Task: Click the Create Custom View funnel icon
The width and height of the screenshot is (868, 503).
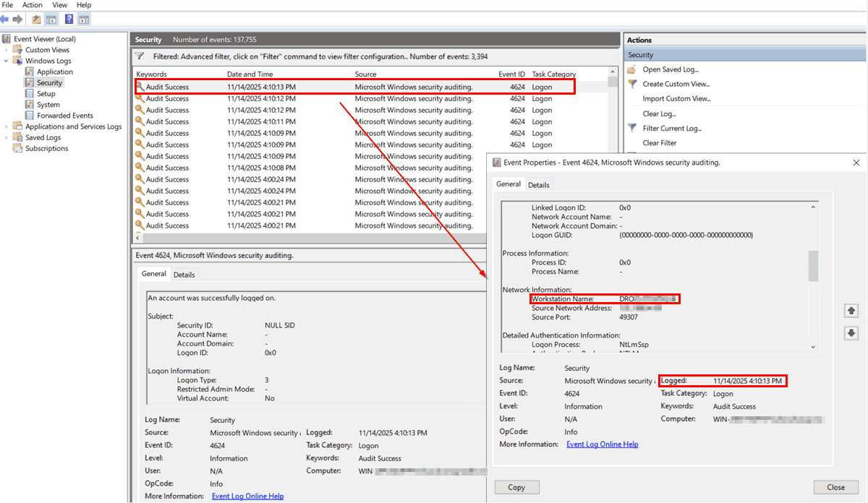Action: coord(631,83)
